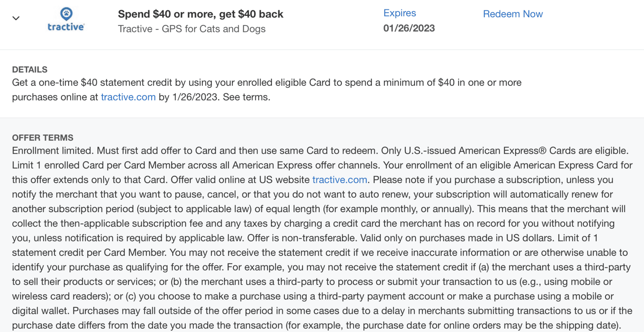Open the Redeem Now link
Viewport: 644px width, 332px height.
point(513,14)
